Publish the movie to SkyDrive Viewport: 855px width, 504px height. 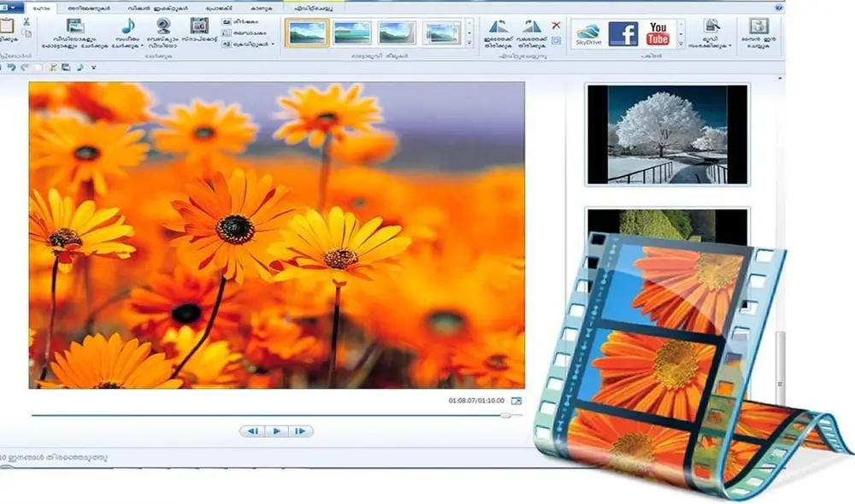pos(588,34)
